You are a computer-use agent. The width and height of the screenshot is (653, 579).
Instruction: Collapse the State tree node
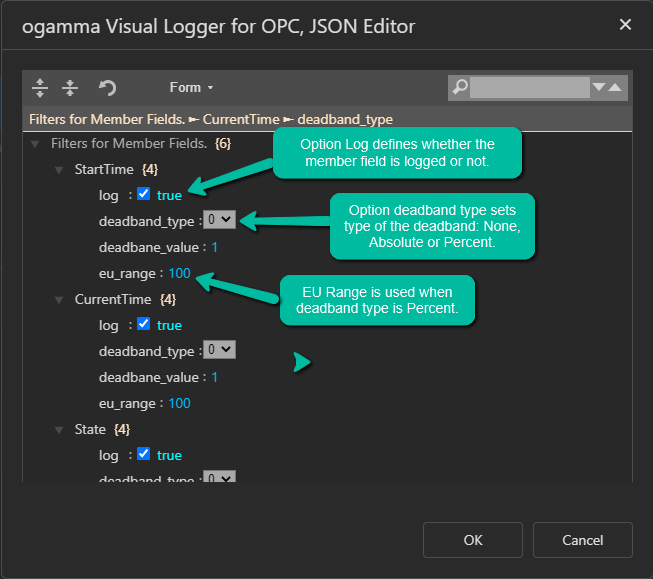coord(60,430)
